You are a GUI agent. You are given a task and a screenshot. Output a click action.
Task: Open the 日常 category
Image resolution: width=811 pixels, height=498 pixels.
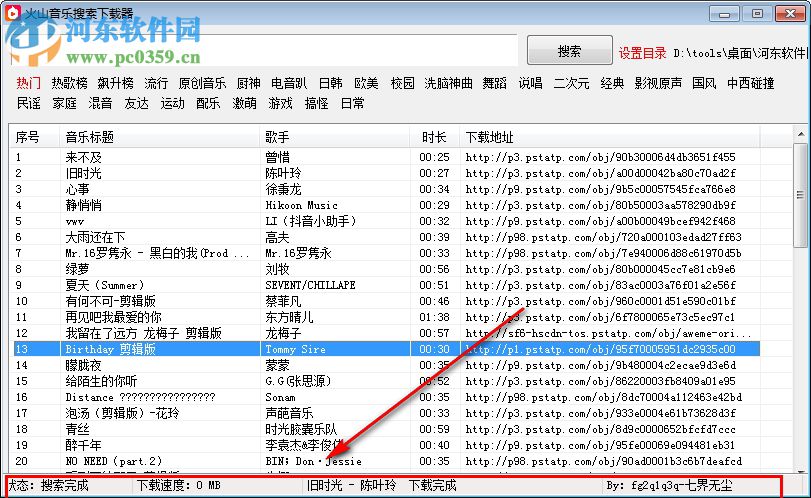(353, 103)
